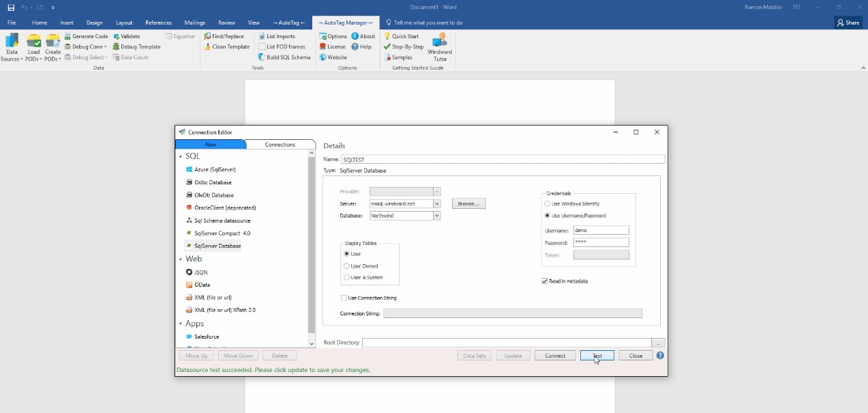Collapse the SQL tree section
Viewport: 868px width, 413px height.
click(181, 157)
